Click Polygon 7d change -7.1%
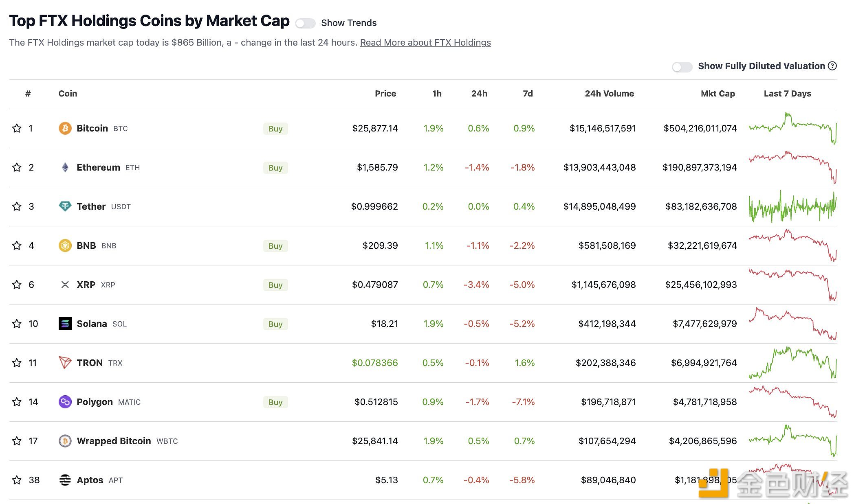 coord(523,402)
